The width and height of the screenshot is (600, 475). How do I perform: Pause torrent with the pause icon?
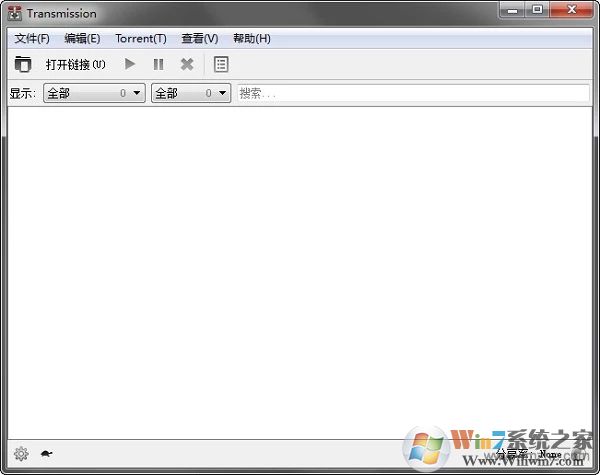coord(158,64)
